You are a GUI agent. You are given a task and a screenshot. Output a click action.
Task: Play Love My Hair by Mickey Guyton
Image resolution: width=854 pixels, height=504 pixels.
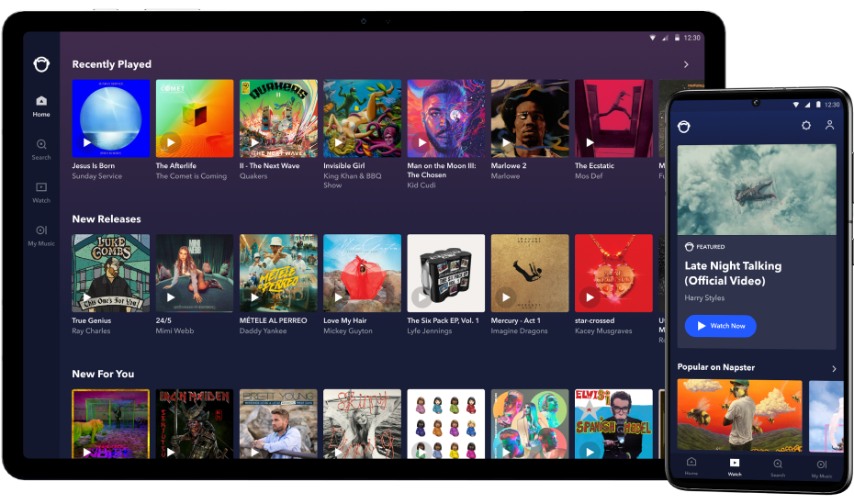click(339, 297)
